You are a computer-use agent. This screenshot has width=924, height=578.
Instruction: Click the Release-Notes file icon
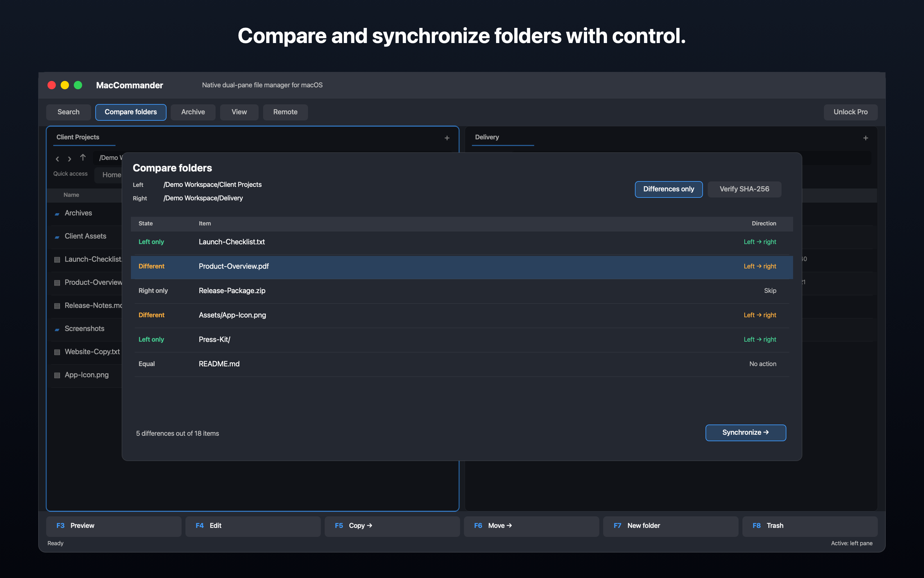(57, 306)
